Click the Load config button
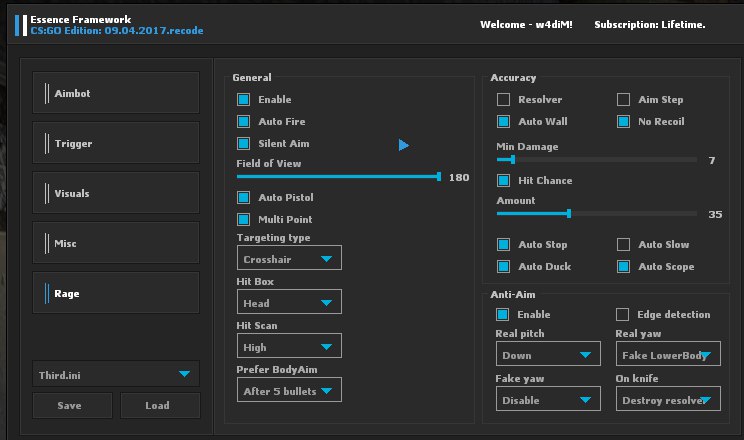This screenshot has height=440, width=744. [x=159, y=405]
